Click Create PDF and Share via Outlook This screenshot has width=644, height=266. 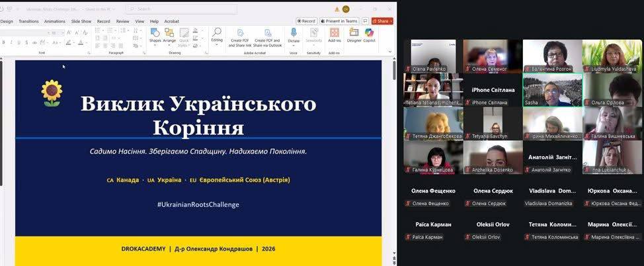(x=267, y=38)
